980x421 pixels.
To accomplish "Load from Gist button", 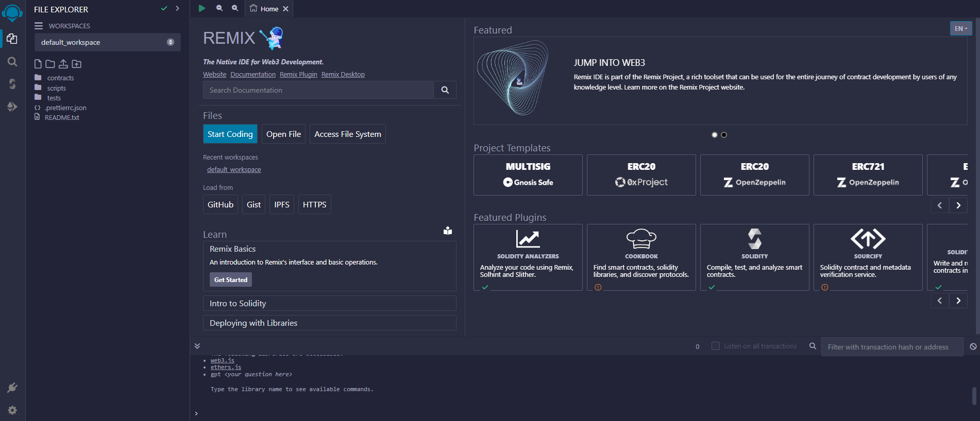I will coord(254,204).
